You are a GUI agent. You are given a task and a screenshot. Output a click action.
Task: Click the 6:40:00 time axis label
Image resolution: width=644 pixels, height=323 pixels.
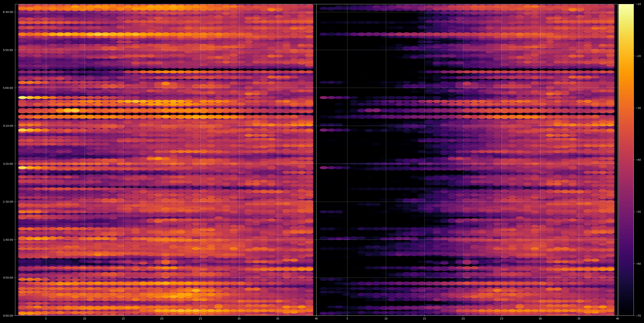point(8,12)
